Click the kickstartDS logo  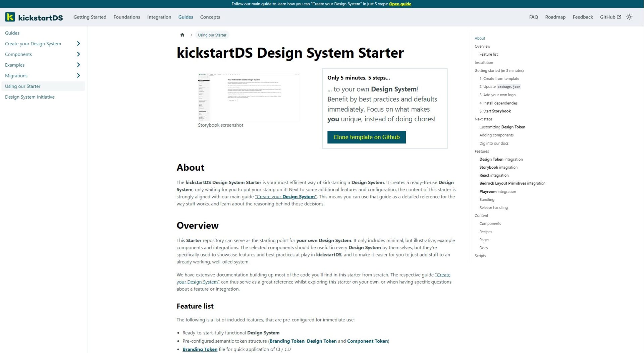tap(34, 17)
